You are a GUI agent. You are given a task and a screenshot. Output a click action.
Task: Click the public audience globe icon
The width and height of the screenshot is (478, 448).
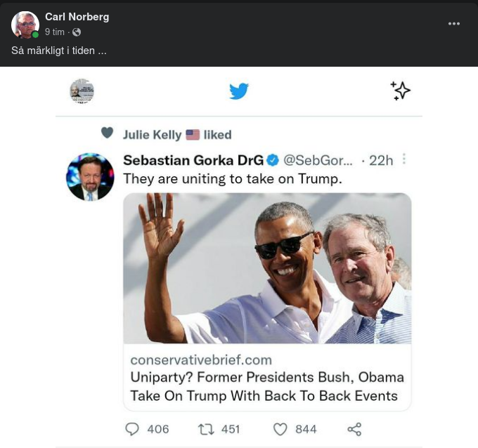pos(77,32)
